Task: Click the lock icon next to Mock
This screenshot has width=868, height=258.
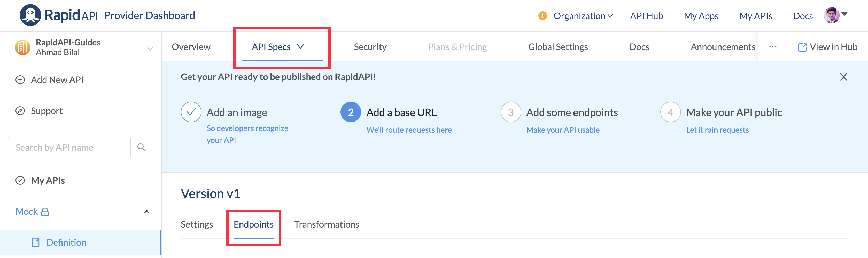Action: click(45, 212)
